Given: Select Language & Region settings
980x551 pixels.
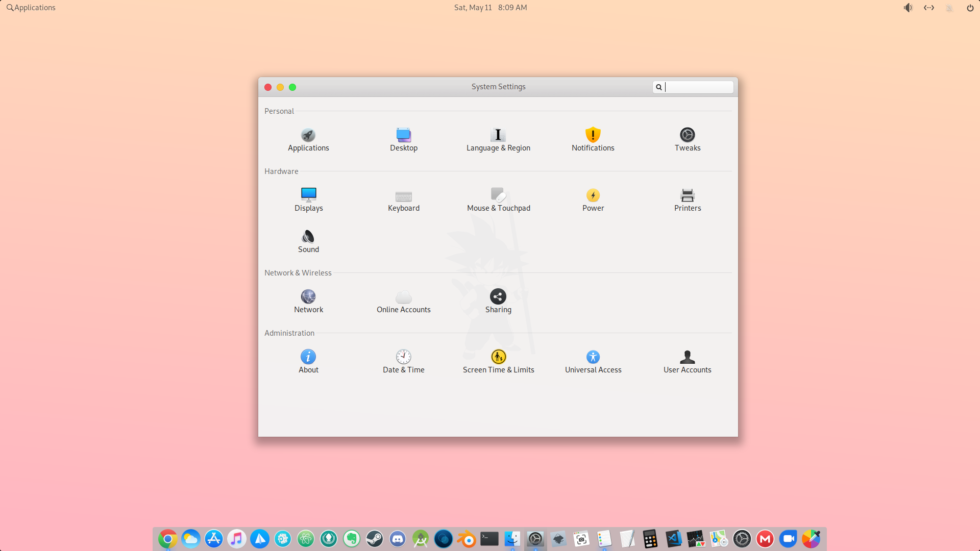Looking at the screenshot, I should pyautogui.click(x=498, y=139).
